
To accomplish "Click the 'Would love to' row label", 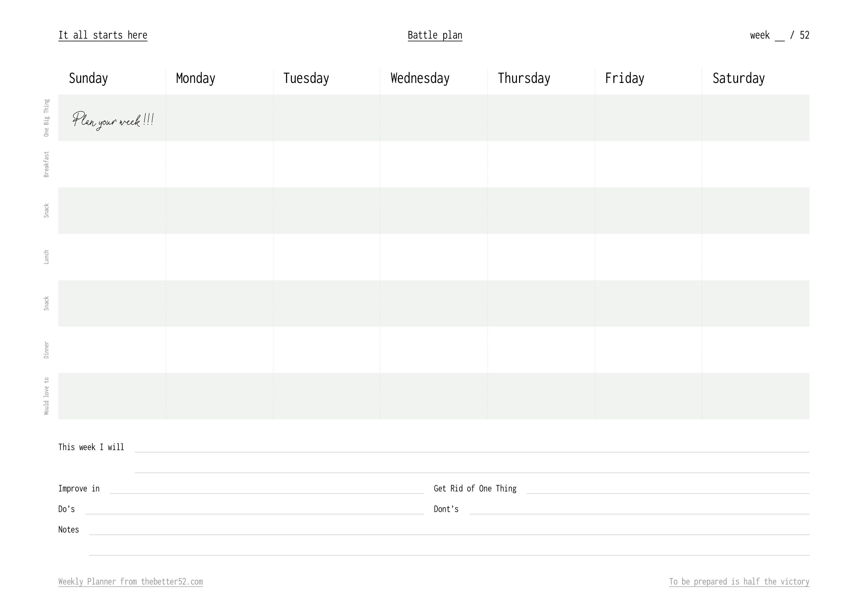I will pyautogui.click(x=47, y=396).
